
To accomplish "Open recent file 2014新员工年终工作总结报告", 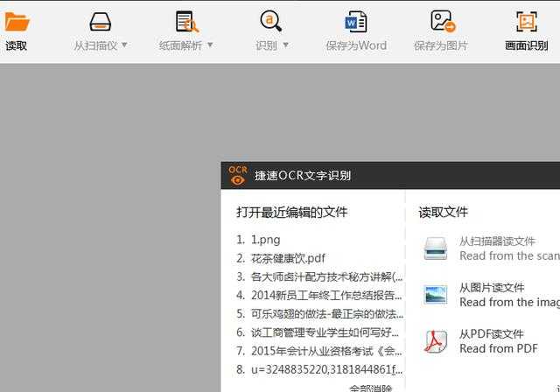I will (319, 295).
